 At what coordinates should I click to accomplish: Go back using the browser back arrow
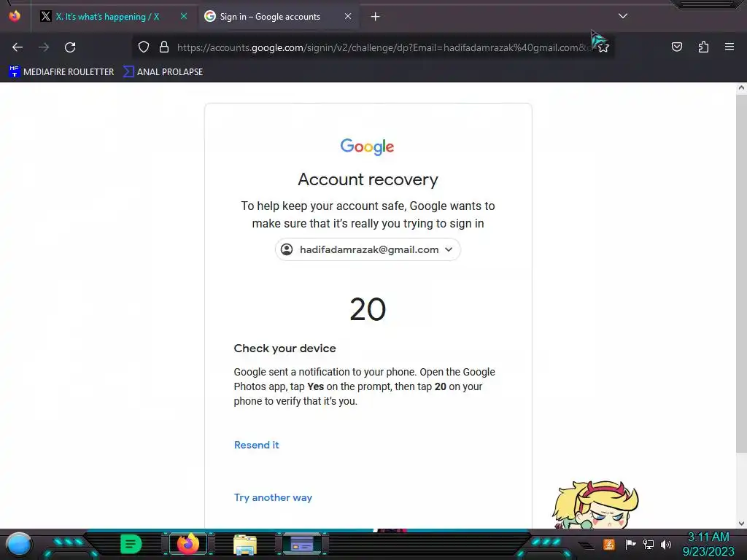click(x=18, y=47)
